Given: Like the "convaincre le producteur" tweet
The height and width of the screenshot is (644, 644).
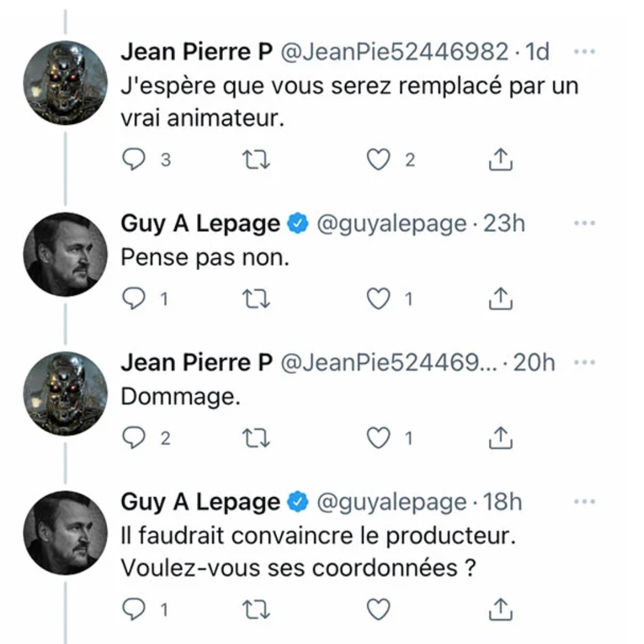Looking at the screenshot, I should [x=378, y=610].
